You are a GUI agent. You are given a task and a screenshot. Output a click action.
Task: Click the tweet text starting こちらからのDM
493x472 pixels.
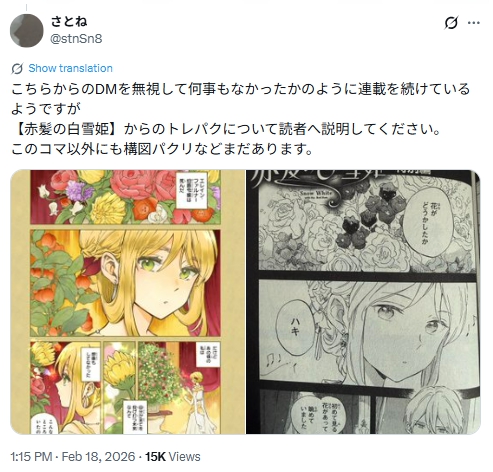240,119
